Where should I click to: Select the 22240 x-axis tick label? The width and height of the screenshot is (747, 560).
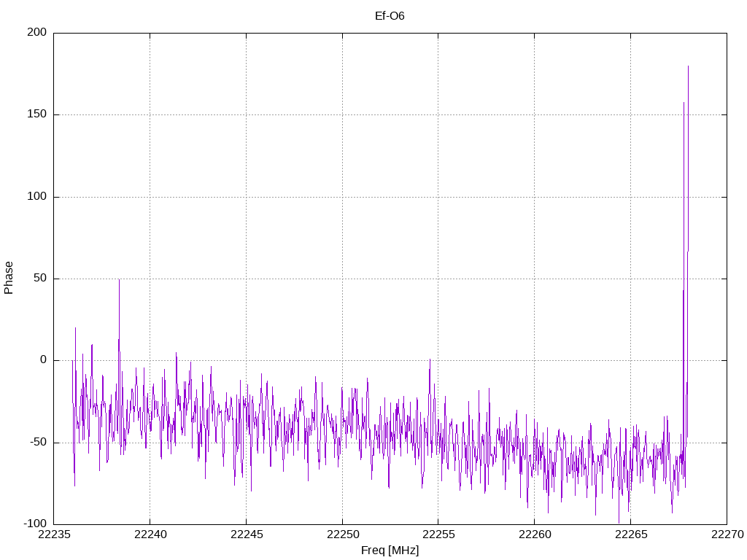[x=150, y=536]
